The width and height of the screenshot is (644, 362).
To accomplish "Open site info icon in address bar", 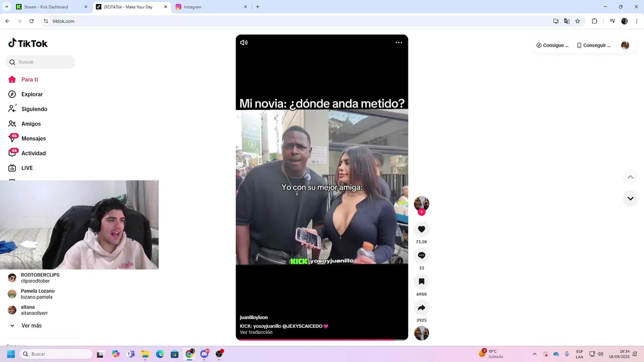I will pyautogui.click(x=46, y=21).
